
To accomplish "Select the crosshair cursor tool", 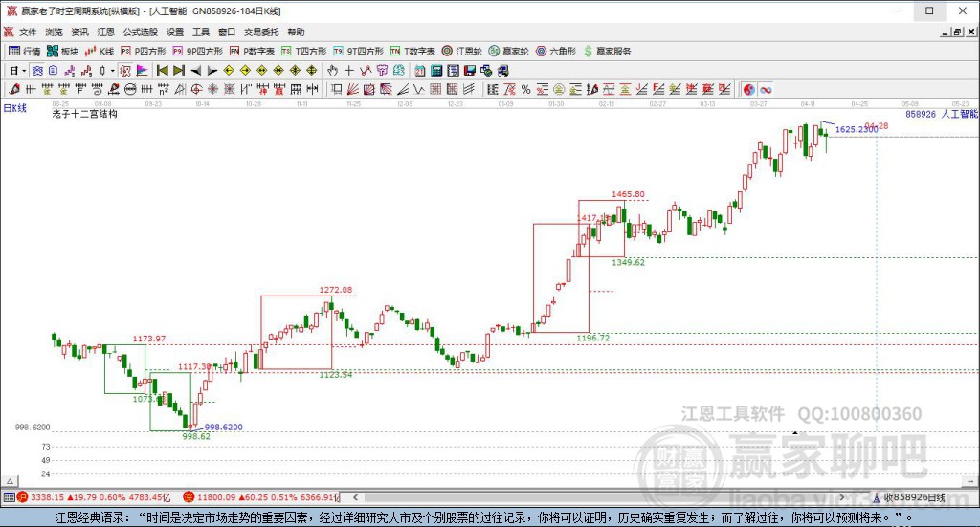I will 348,71.
